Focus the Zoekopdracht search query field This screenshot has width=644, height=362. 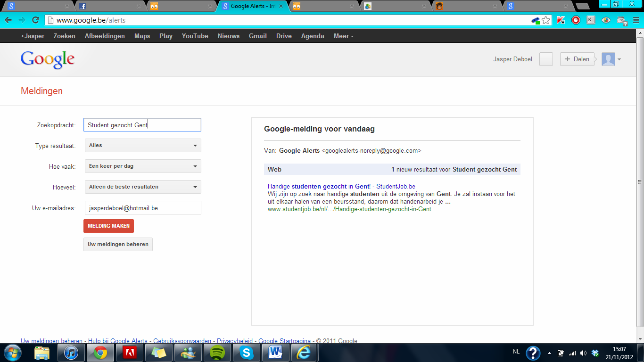[x=142, y=125]
